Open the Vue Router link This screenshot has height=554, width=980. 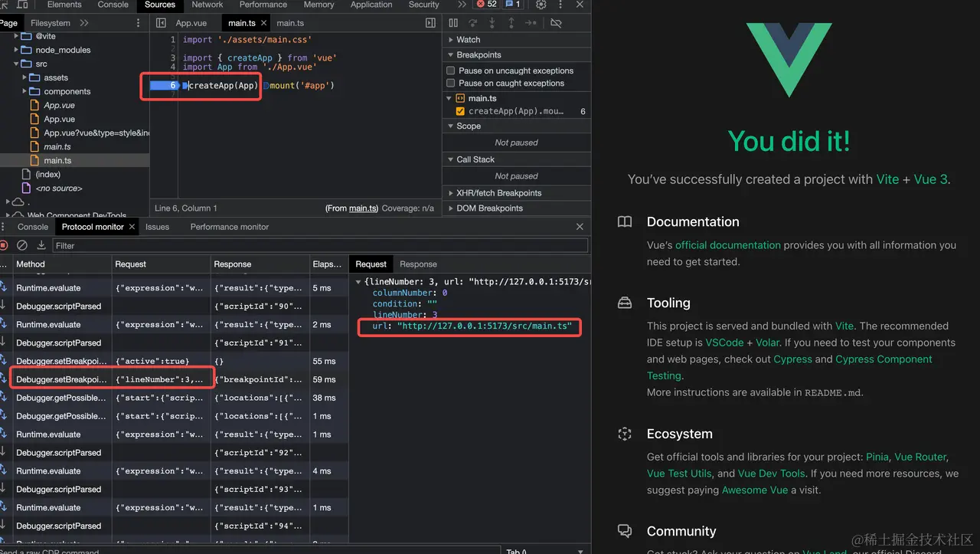click(x=920, y=457)
